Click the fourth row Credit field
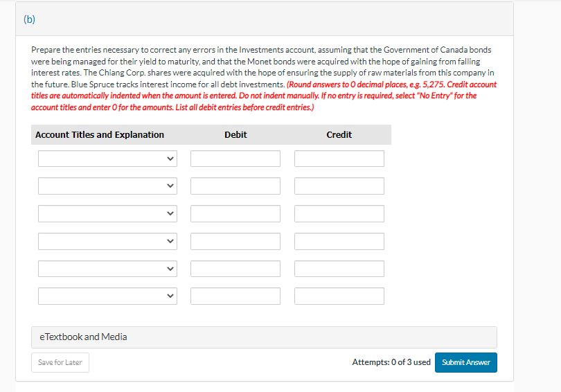The width and height of the screenshot is (561, 392). pyautogui.click(x=339, y=241)
